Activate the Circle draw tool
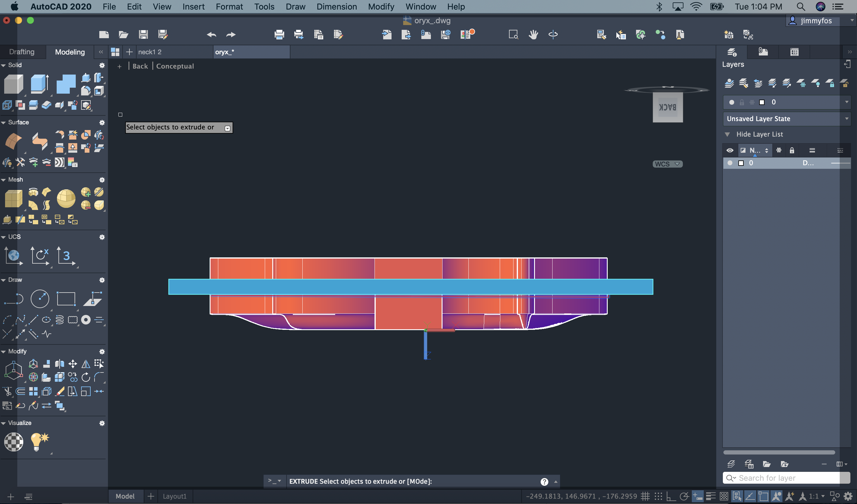The height and width of the screenshot is (504, 857). pos(40,299)
